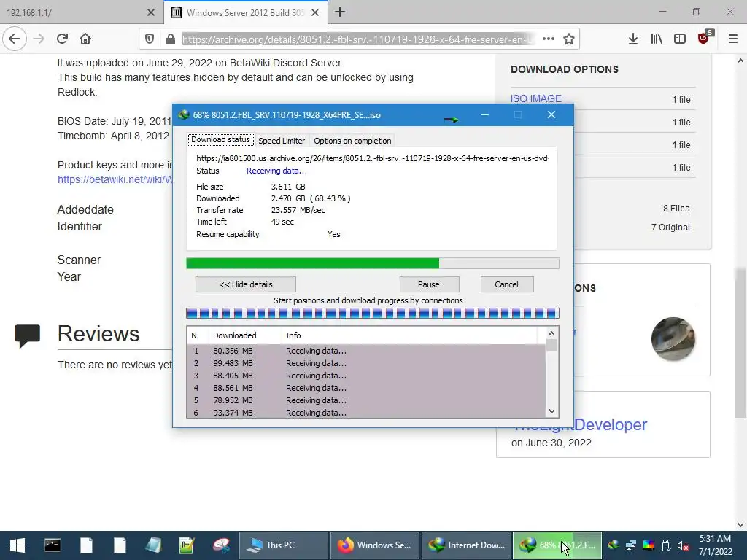747x560 pixels.
Task: Pause the ISO download
Action: coord(429,284)
